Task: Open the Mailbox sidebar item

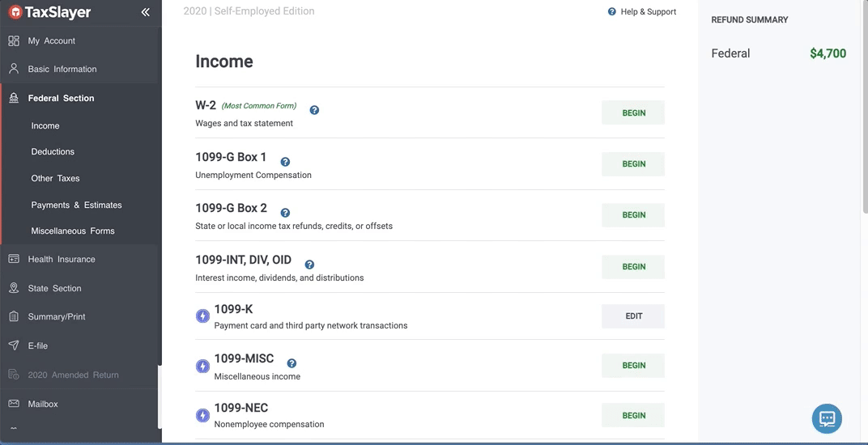Action: [43, 404]
